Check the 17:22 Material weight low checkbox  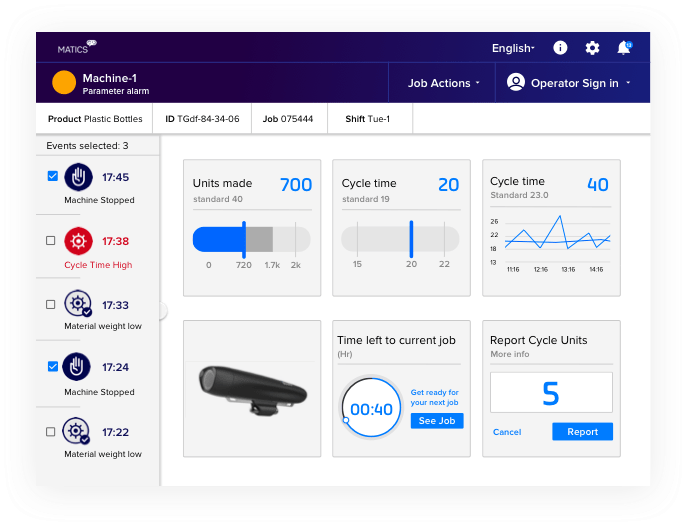click(51, 432)
